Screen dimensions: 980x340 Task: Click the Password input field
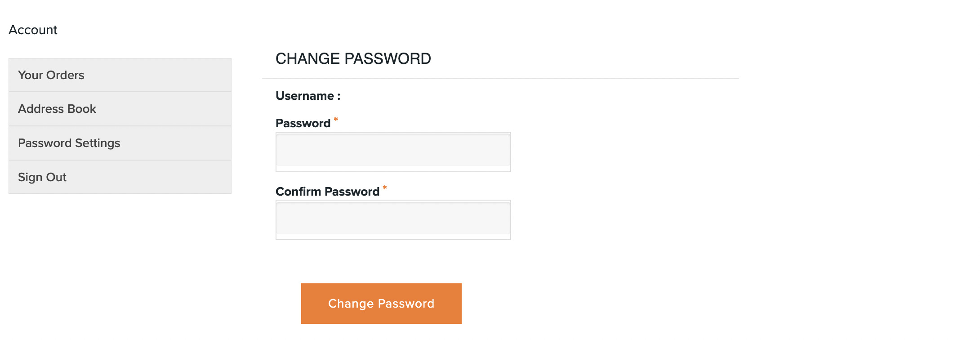tap(393, 152)
